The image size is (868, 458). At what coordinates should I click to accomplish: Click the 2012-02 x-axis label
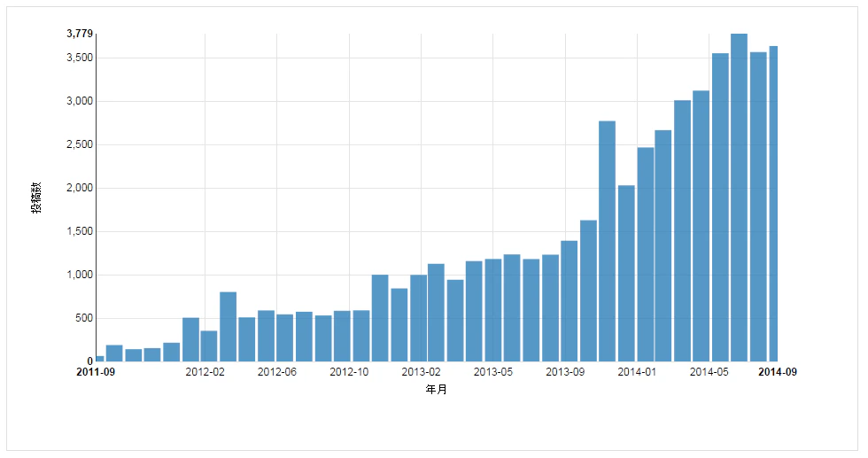click(x=205, y=372)
